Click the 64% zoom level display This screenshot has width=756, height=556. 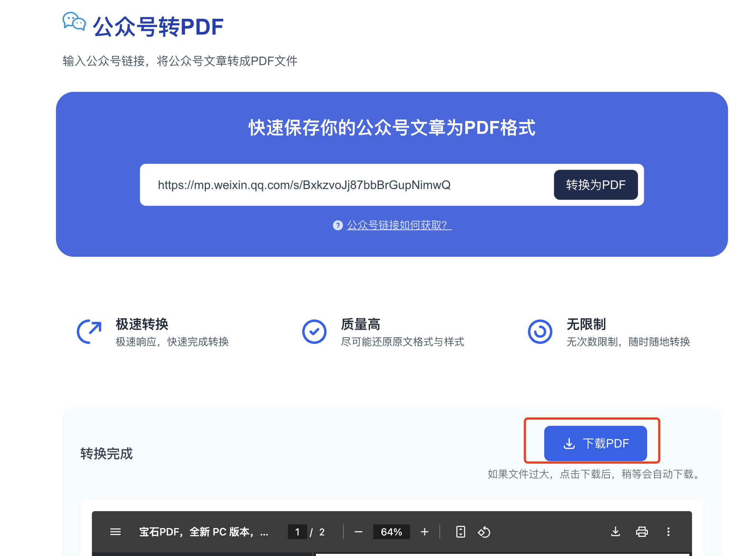(391, 531)
